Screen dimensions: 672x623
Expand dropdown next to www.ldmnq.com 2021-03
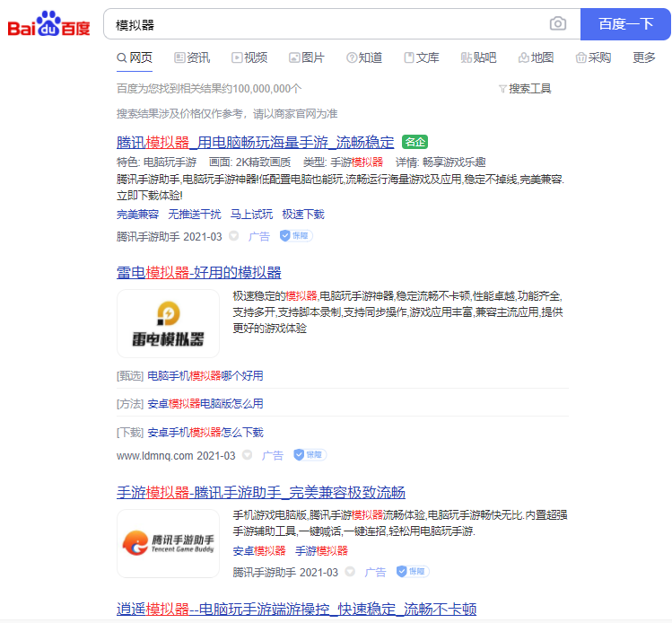(x=248, y=455)
